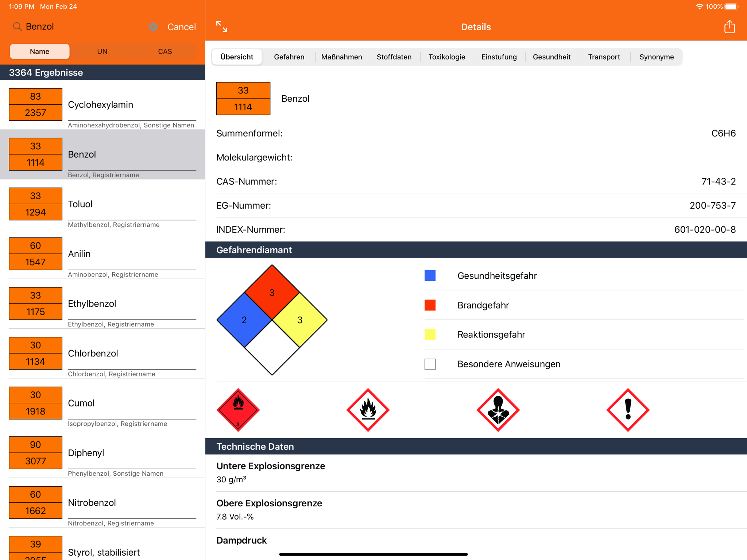Viewport: 747px width, 560px height.
Task: Switch search mode to CAS
Action: pos(165,51)
